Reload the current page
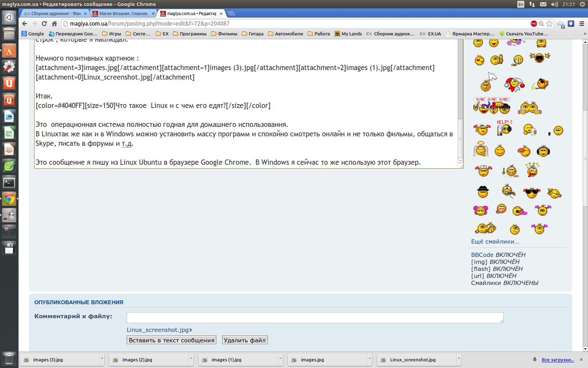The height and width of the screenshot is (368, 588). point(44,23)
